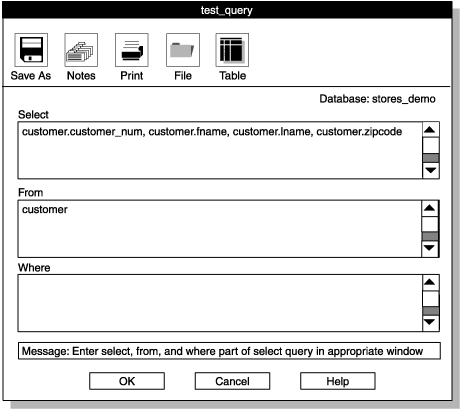Open the File folder icon
This screenshot has height=410, width=462.
click(183, 50)
